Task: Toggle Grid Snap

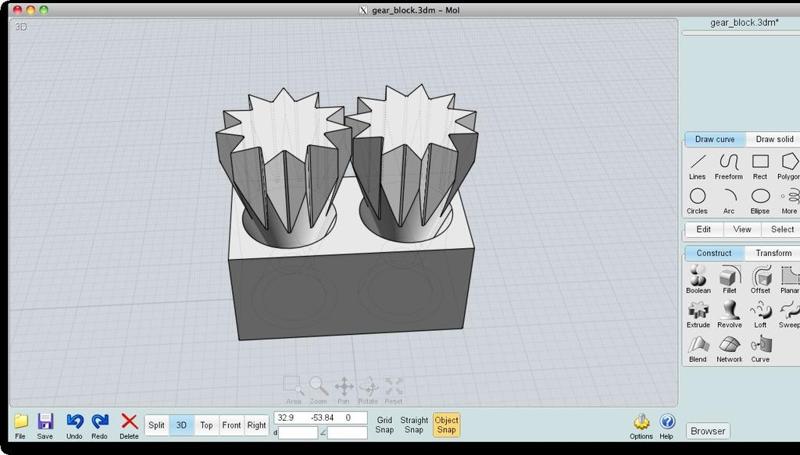Action: click(384, 425)
